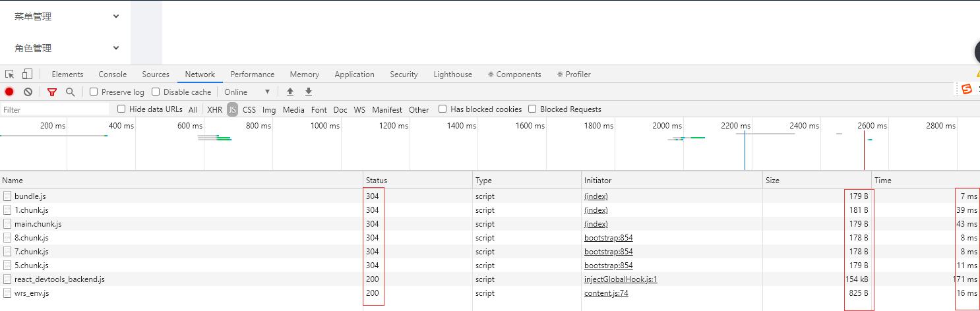Image resolution: width=980 pixels, height=311 pixels.
Task: Switch to the Elements tab
Action: [x=67, y=74]
